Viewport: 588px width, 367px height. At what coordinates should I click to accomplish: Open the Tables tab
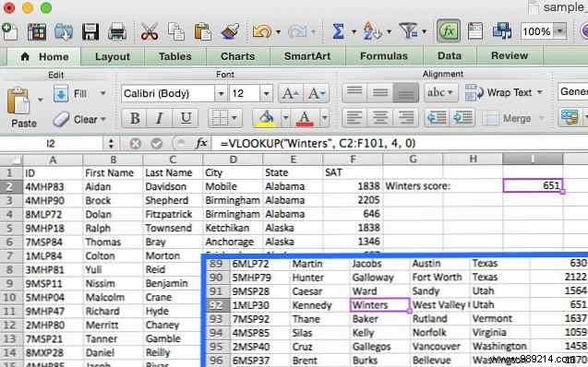click(174, 56)
